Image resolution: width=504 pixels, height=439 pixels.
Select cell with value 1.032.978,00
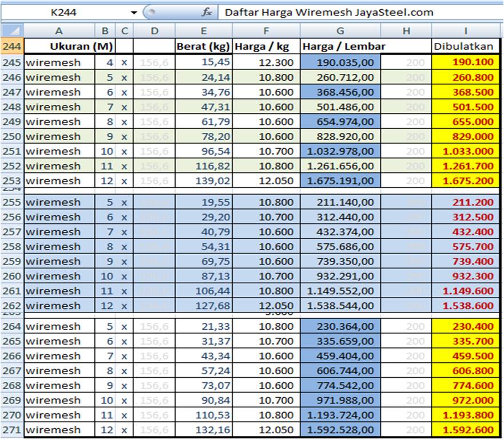(340, 151)
